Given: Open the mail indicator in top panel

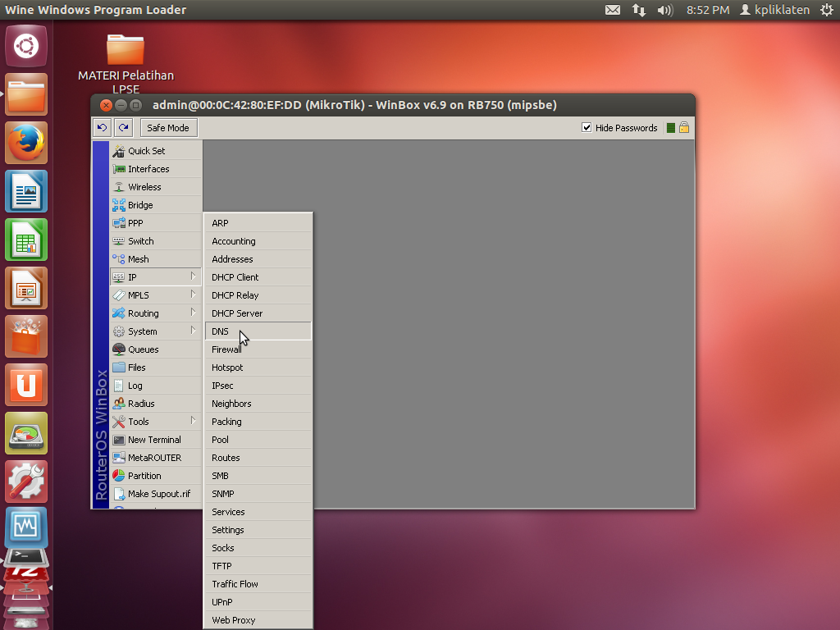Looking at the screenshot, I should (x=613, y=10).
